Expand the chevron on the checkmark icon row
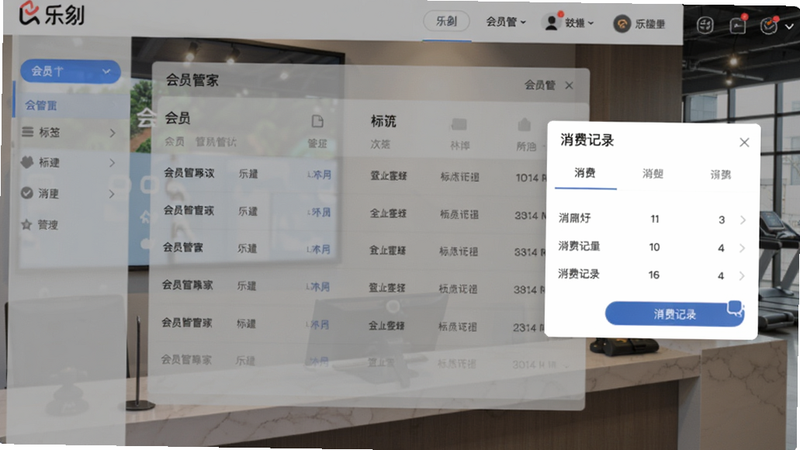 pos(111,194)
